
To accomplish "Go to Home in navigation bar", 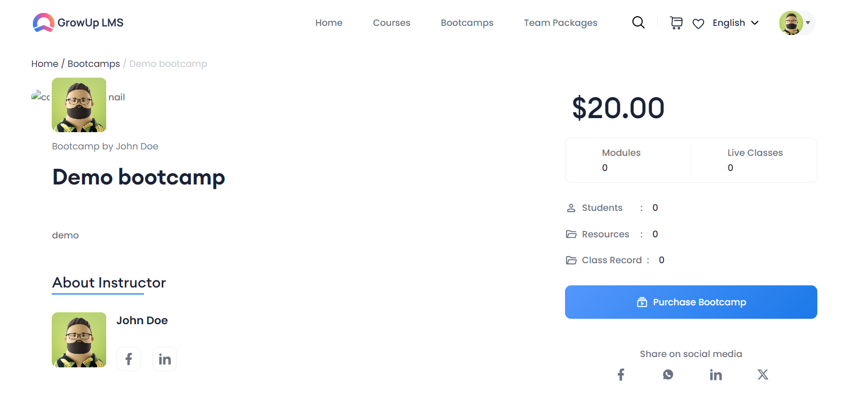I will 329,23.
